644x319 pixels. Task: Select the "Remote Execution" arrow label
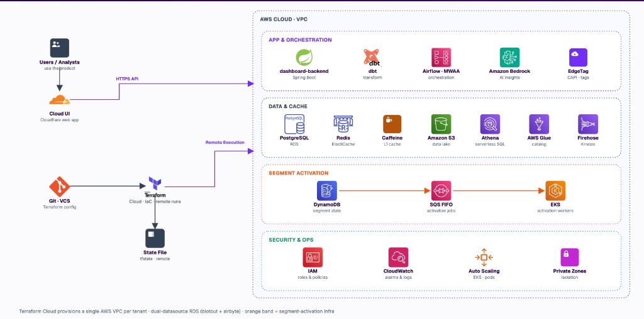[x=225, y=143]
